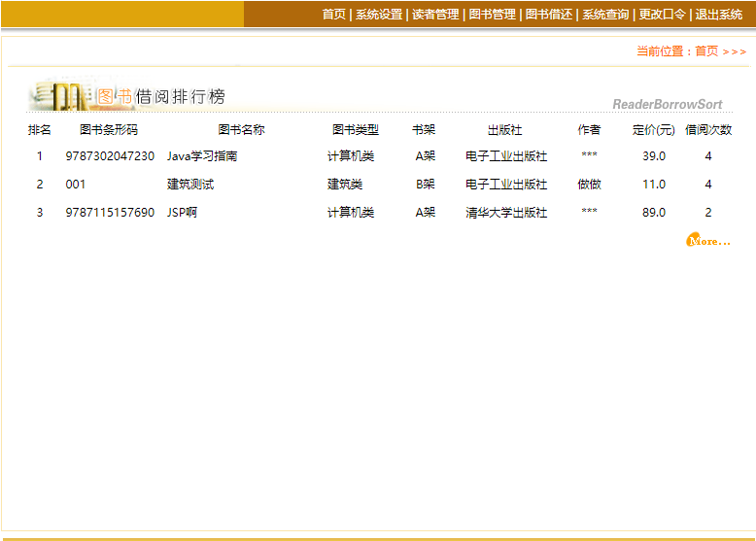Click A架 in JSP啊 row
This screenshot has height=541, width=756.
[x=426, y=213]
